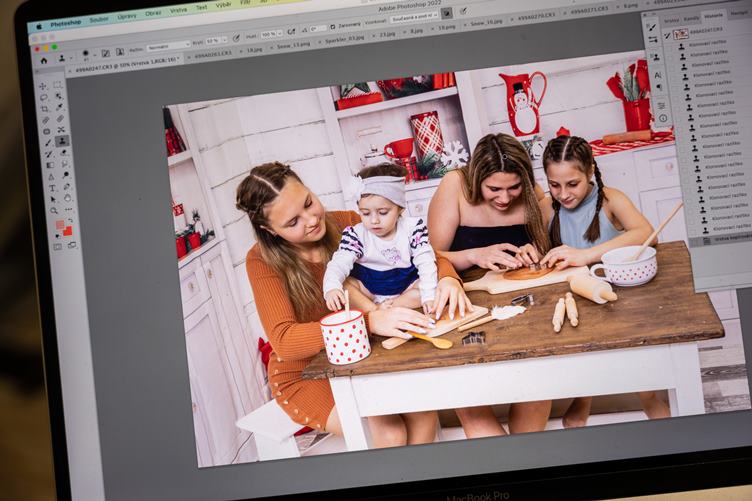
Task: Select the Quick Selection tool
Action: [x=59, y=96]
